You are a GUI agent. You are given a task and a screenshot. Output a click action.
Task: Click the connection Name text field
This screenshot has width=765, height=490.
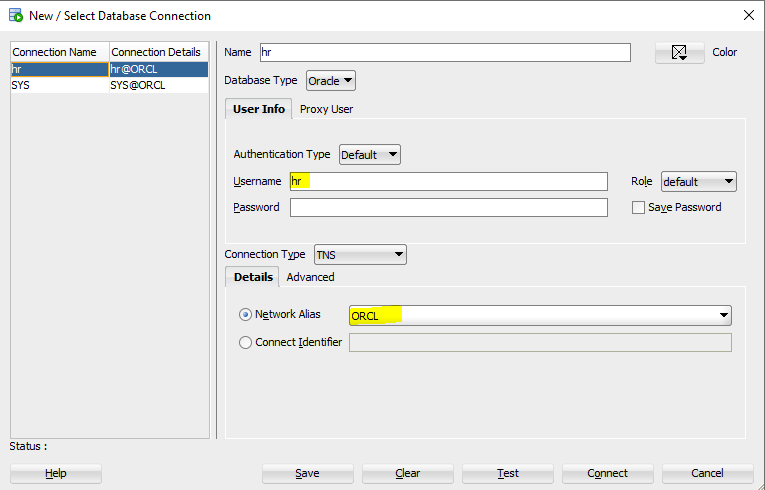[445, 53]
